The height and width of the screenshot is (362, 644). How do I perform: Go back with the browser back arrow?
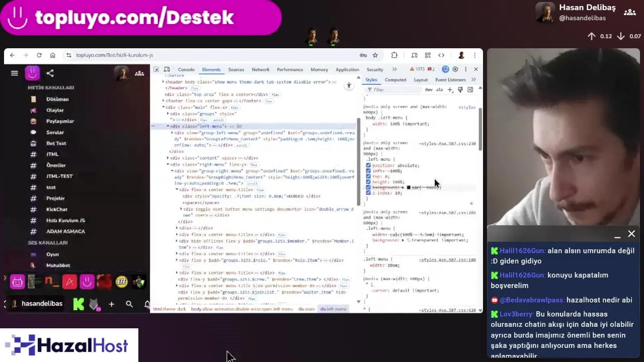tap(12, 55)
